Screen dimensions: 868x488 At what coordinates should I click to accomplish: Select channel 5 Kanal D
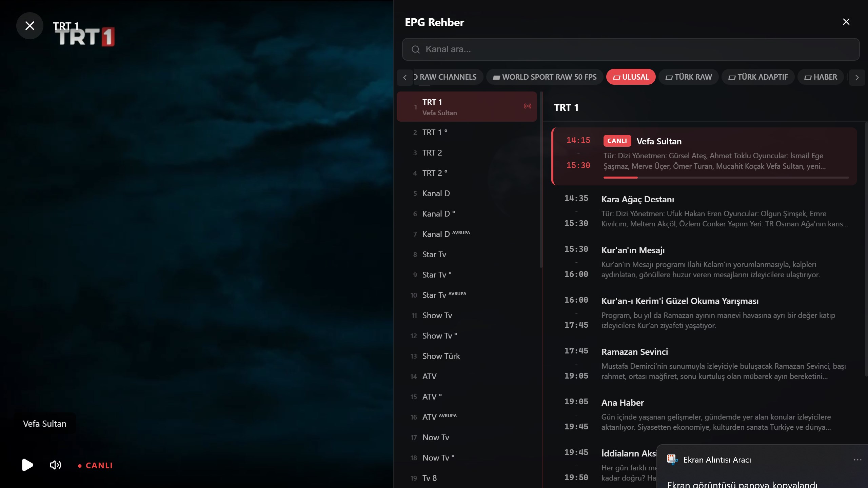pyautogui.click(x=467, y=194)
